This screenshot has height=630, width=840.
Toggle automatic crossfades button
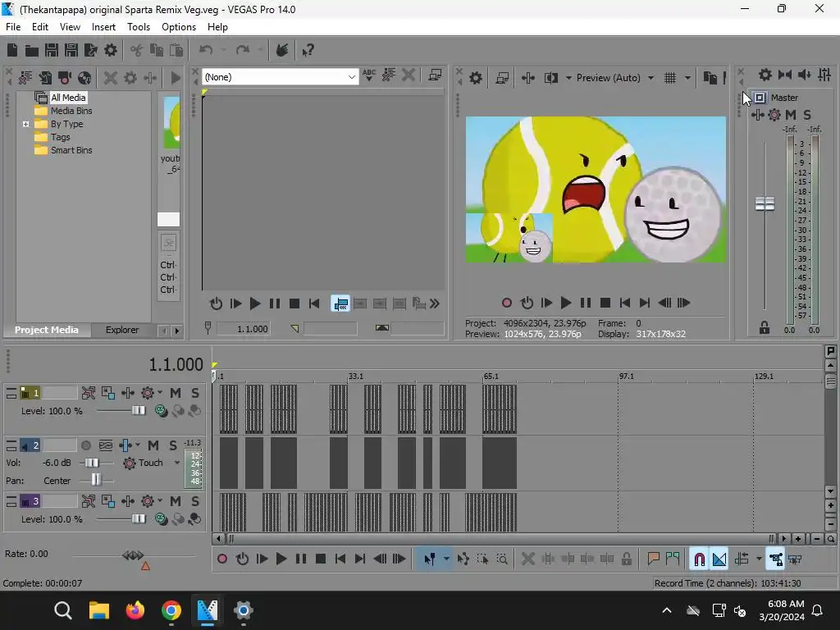click(x=719, y=559)
